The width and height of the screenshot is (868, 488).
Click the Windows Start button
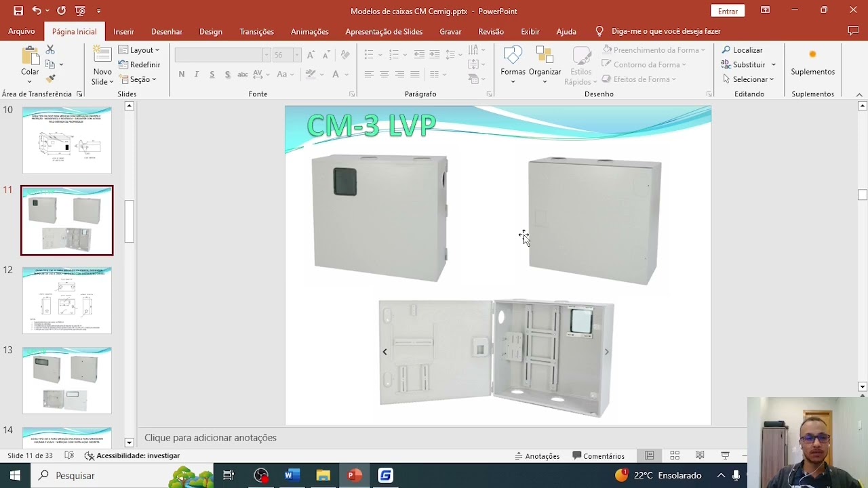pyautogui.click(x=15, y=476)
